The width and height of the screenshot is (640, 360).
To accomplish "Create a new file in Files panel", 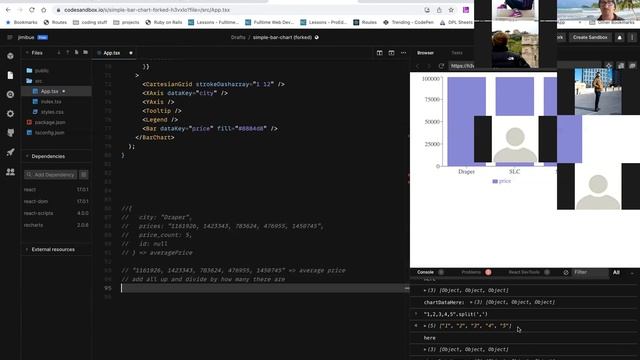I will [76, 53].
